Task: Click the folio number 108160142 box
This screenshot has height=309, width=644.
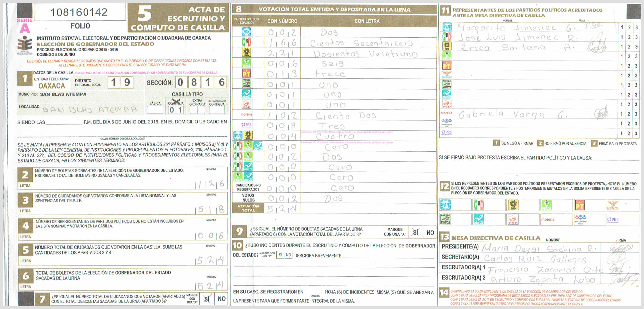Action: (79, 12)
